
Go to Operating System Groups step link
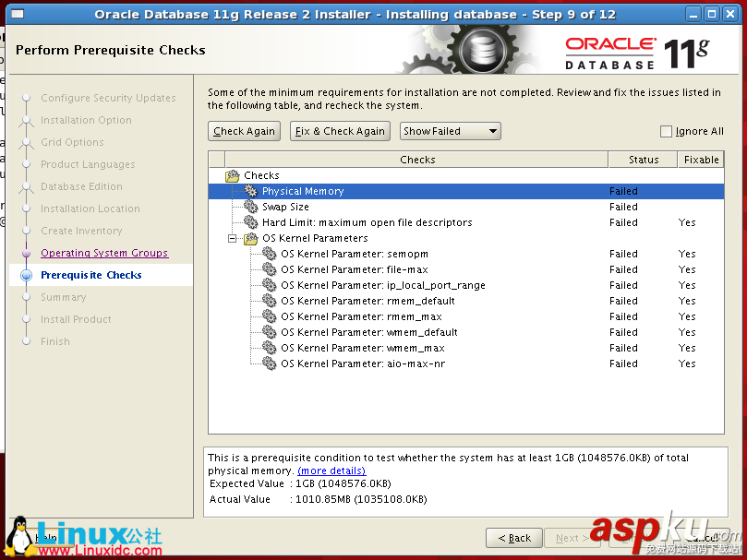click(104, 253)
